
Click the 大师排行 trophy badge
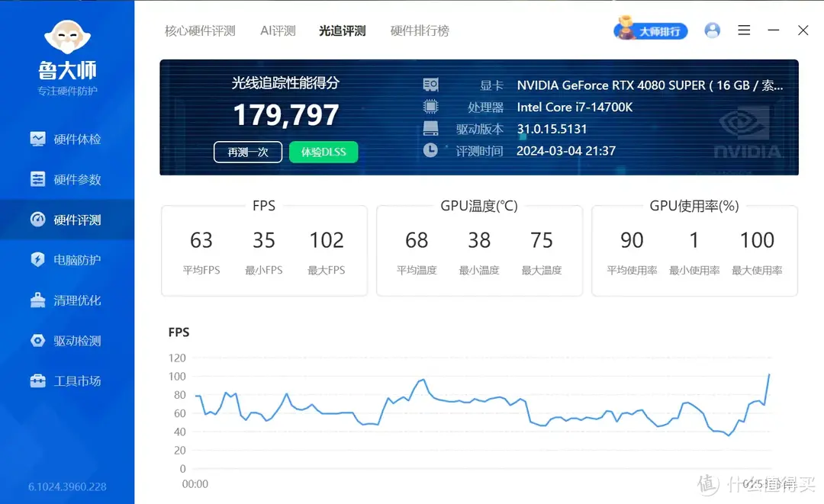[x=650, y=30]
